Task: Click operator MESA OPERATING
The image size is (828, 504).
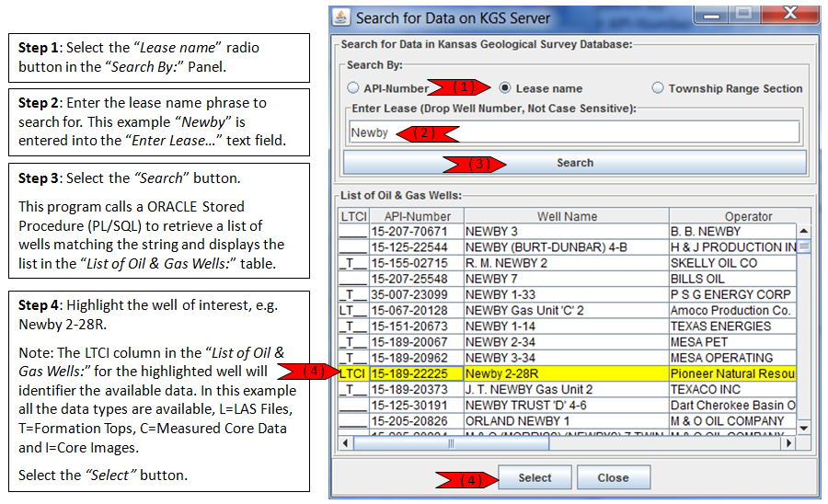Action: (x=733, y=358)
